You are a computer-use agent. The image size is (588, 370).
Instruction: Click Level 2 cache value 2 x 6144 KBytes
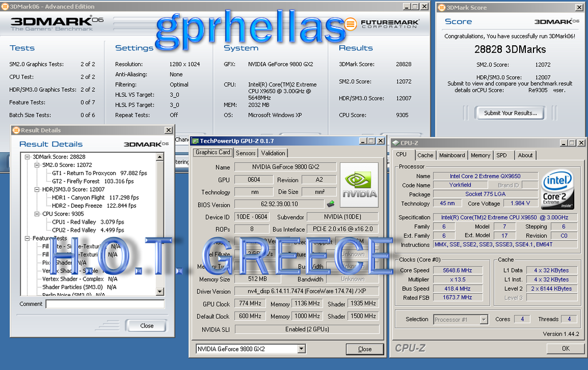tap(551, 289)
